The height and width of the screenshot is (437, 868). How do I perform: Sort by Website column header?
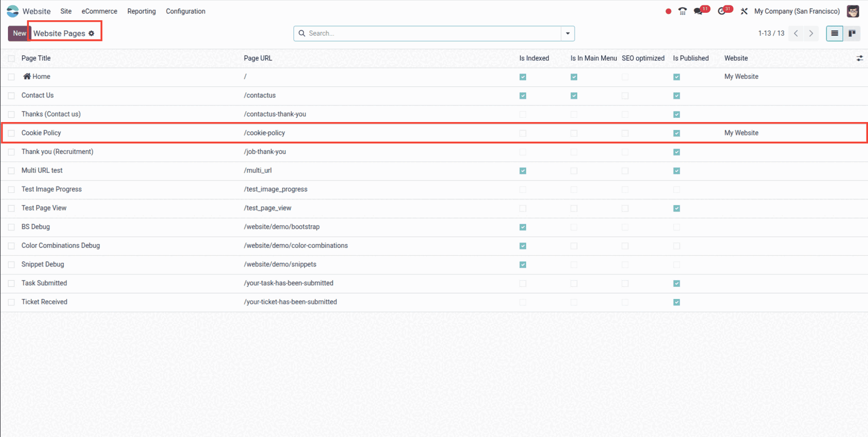coord(736,58)
